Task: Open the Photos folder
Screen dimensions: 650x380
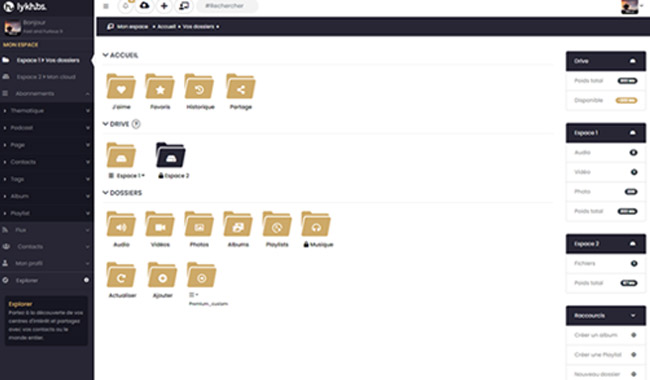Action: tap(199, 224)
